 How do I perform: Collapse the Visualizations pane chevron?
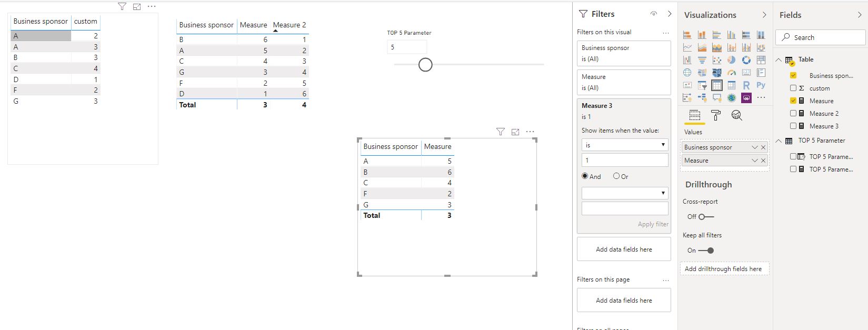[764, 15]
